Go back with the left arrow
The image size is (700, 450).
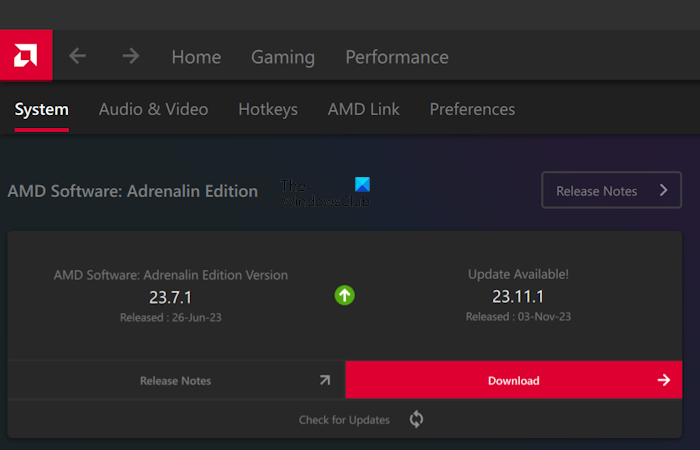tap(78, 56)
